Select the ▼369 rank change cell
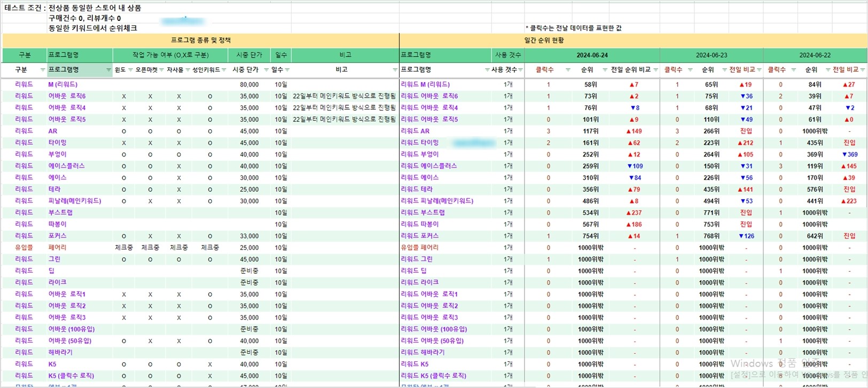This screenshot has width=868, height=388. [849, 155]
